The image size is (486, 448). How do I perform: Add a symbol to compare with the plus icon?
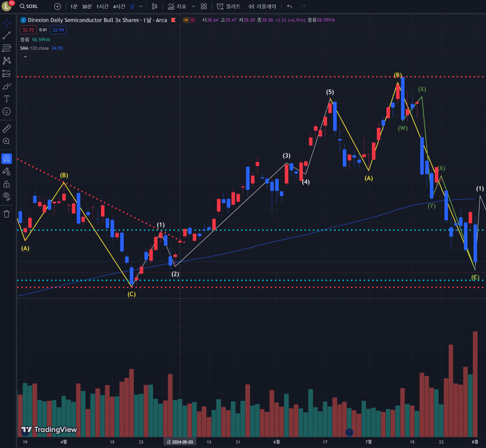coord(57,6)
